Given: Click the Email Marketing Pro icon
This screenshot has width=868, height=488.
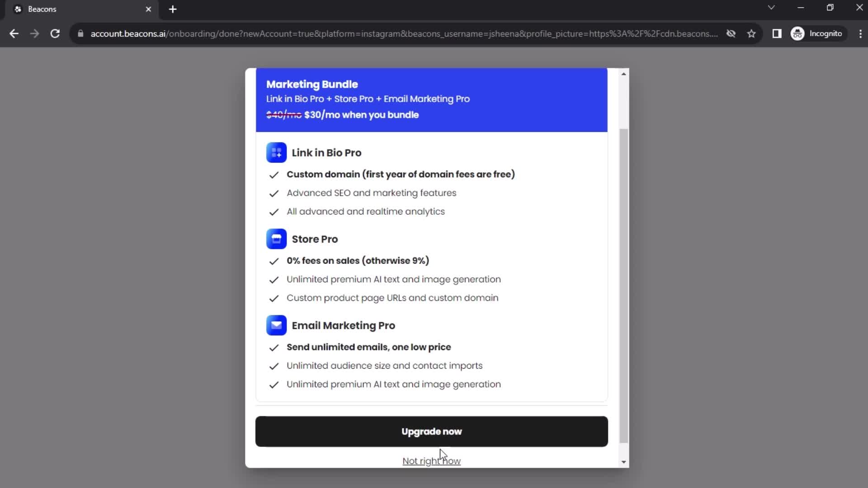Looking at the screenshot, I should click(x=276, y=325).
